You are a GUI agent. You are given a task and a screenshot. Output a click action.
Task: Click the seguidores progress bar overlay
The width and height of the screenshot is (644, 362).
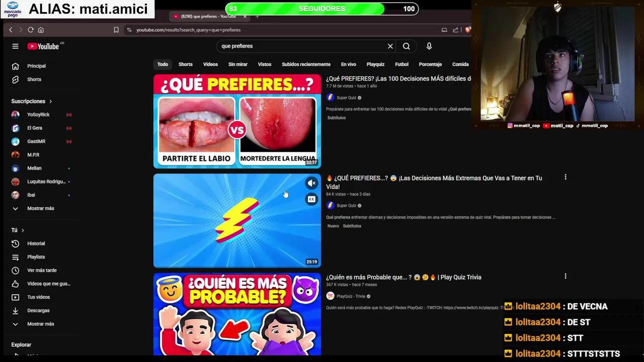(322, 9)
